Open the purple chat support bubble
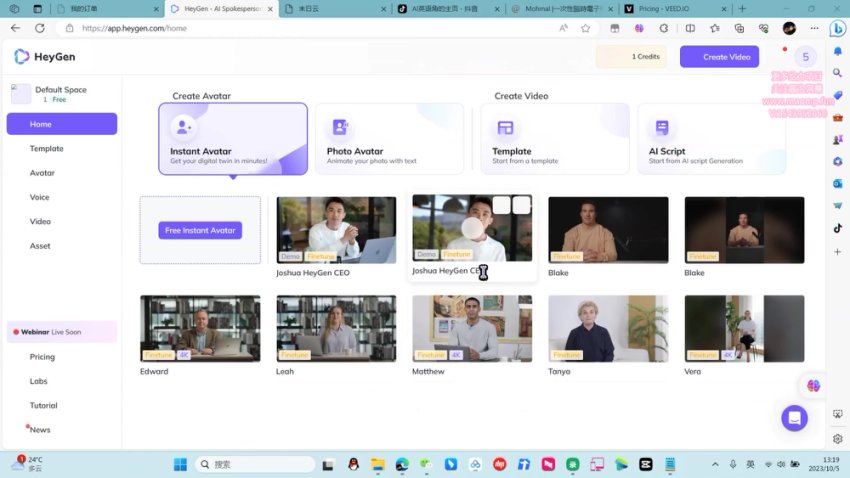The height and width of the screenshot is (478, 850). pos(794,418)
